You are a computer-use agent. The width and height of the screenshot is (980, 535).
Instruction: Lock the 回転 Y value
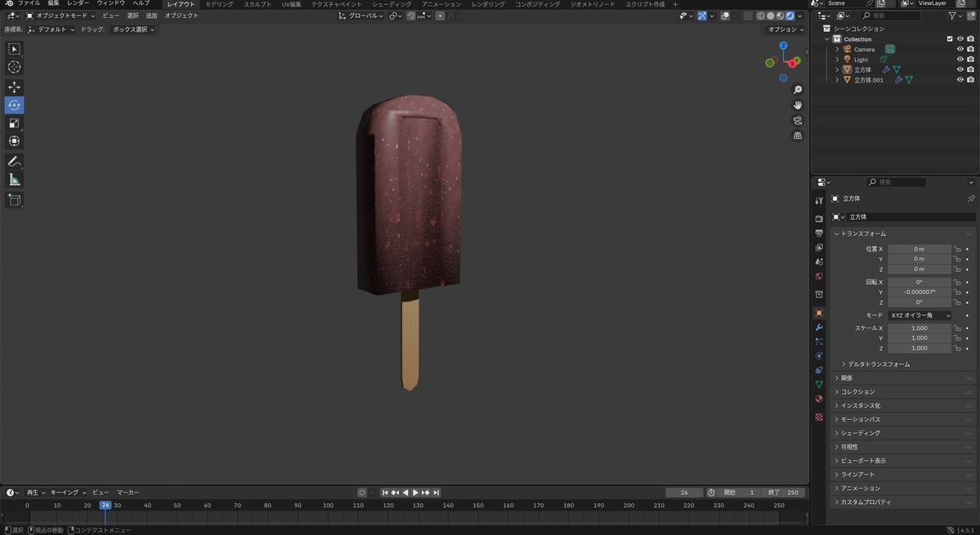[x=957, y=292]
